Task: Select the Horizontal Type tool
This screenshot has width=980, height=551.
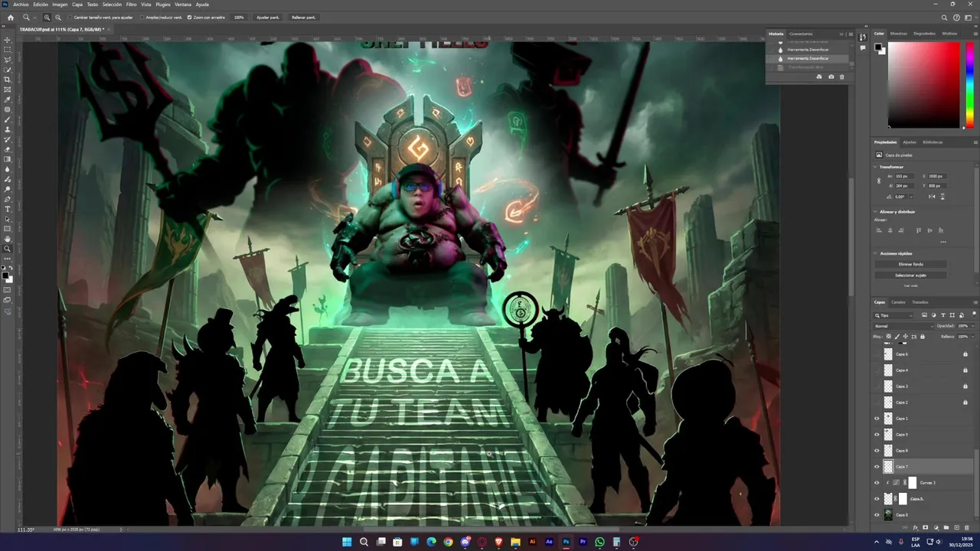Action: click(x=8, y=209)
